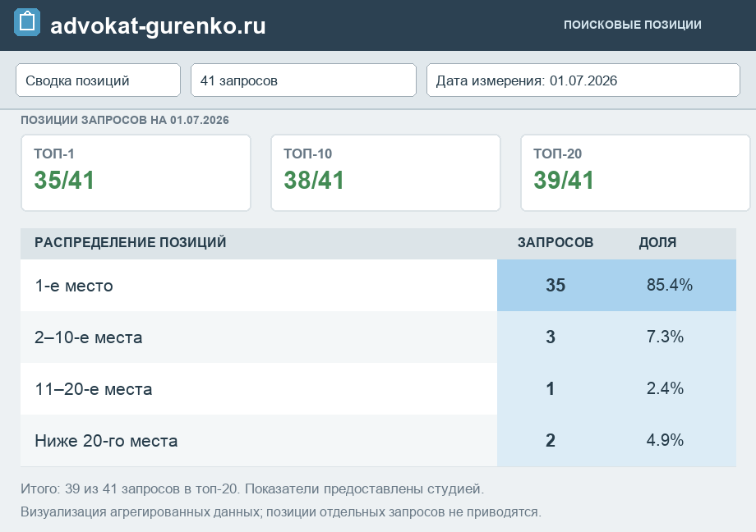Open the ТОП-1 35/41 card
Screen dimensions: 756x532
[x=136, y=173]
